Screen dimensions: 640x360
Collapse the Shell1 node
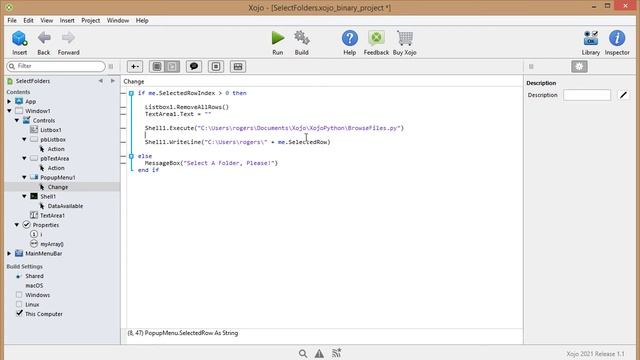[24, 196]
